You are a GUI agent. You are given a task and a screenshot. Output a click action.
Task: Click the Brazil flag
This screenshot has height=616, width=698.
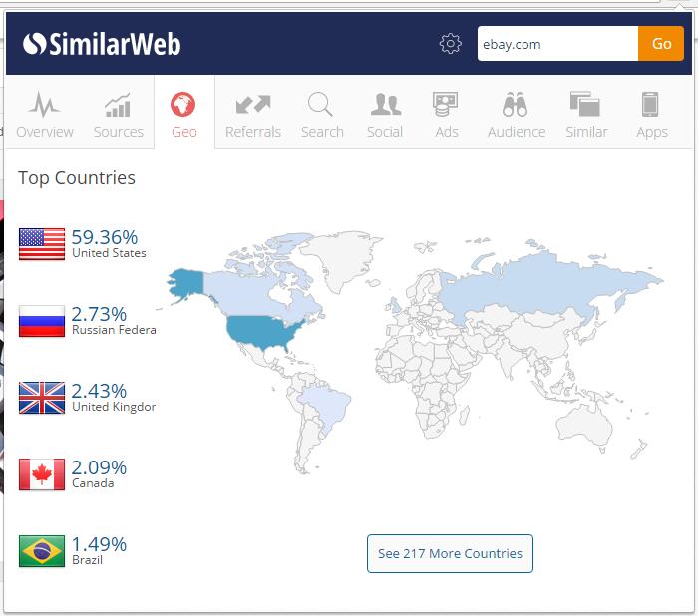click(x=42, y=551)
